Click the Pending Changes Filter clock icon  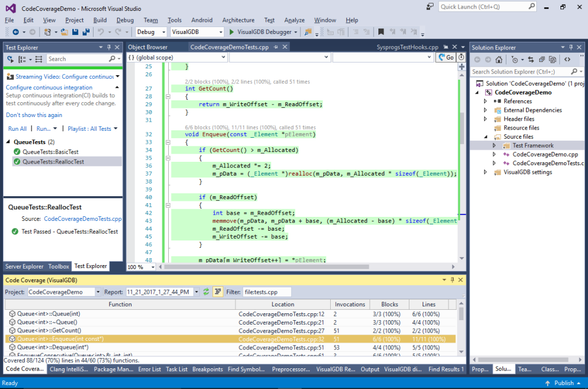(x=514, y=60)
